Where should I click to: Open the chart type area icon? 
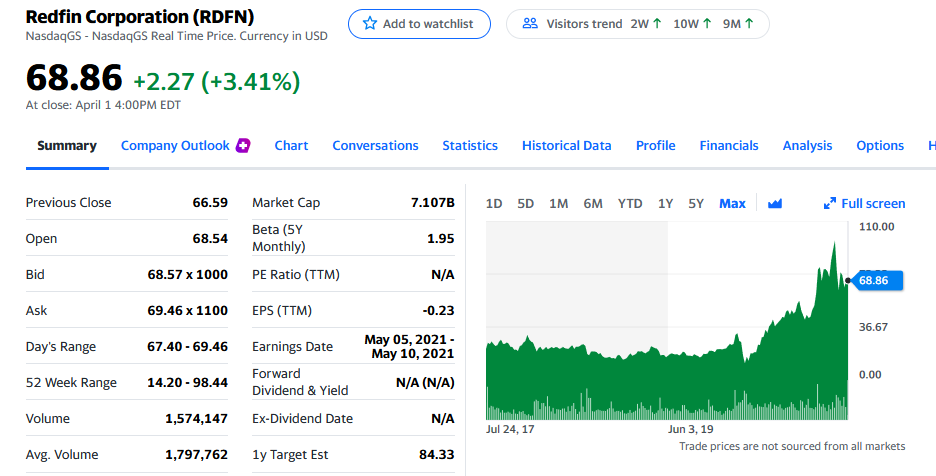pyautogui.click(x=775, y=203)
